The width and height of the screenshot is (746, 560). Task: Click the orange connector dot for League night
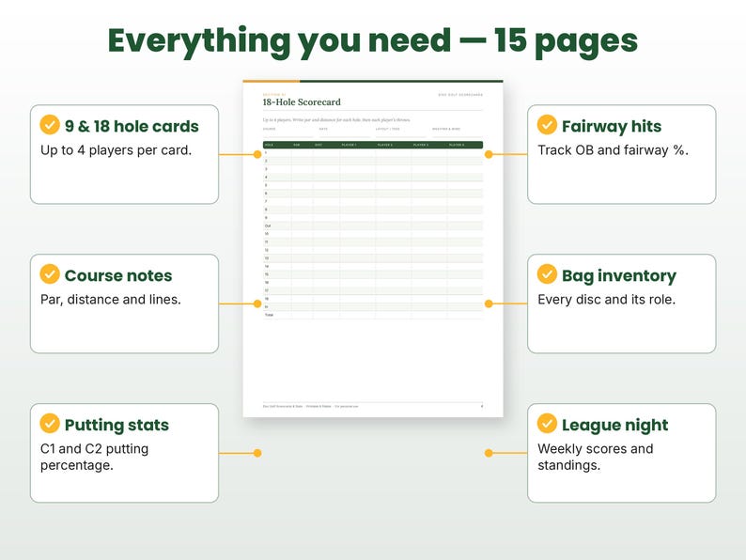pyautogui.click(x=489, y=453)
